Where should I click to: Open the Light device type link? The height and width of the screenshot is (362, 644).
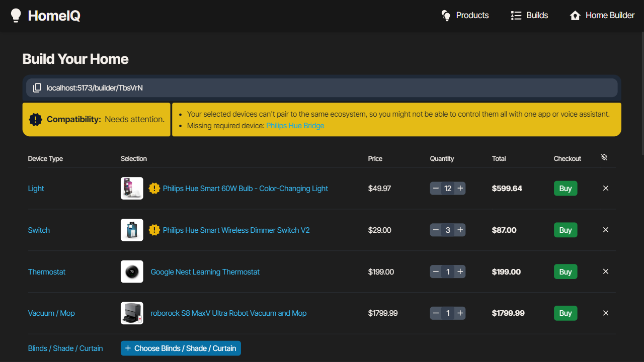[x=36, y=189]
